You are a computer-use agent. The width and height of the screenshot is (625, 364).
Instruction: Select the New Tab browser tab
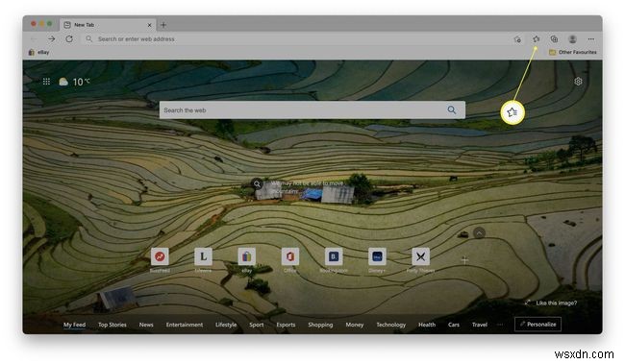[x=108, y=25]
